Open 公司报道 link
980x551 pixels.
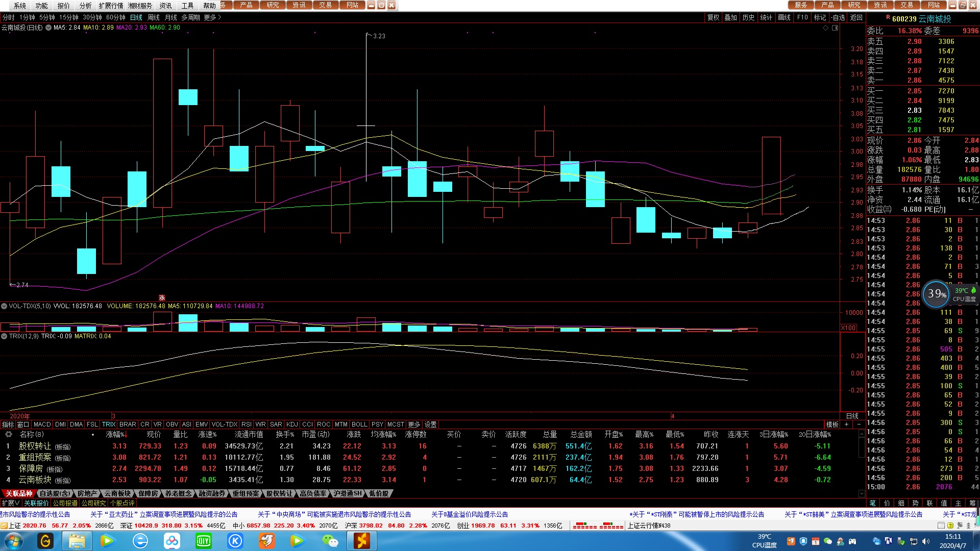65,503
